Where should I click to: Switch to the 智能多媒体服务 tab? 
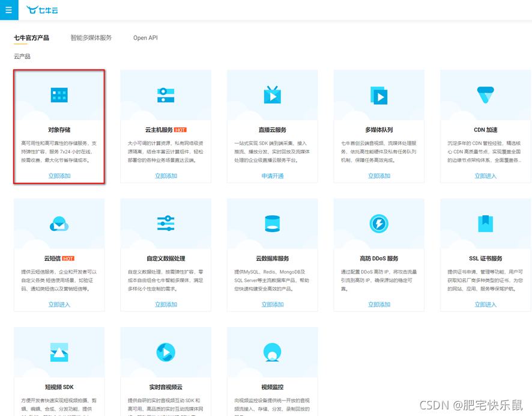click(91, 38)
